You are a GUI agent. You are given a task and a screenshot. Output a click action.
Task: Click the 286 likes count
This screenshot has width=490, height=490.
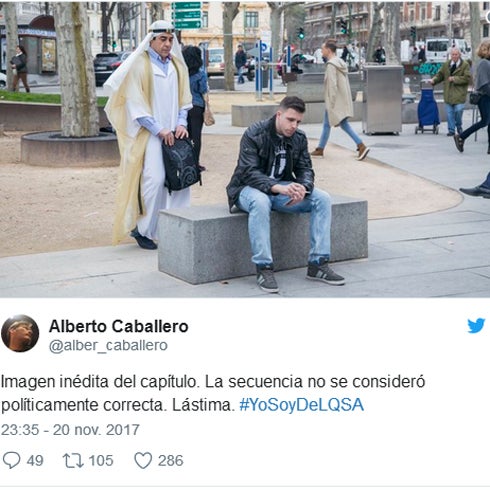(x=171, y=461)
